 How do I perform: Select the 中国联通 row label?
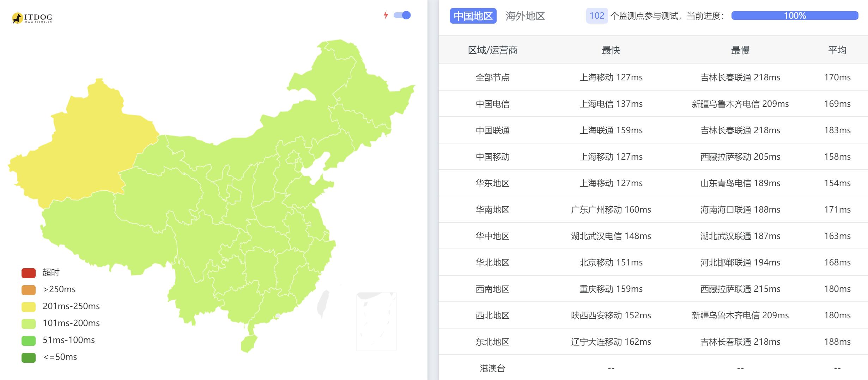pos(492,130)
